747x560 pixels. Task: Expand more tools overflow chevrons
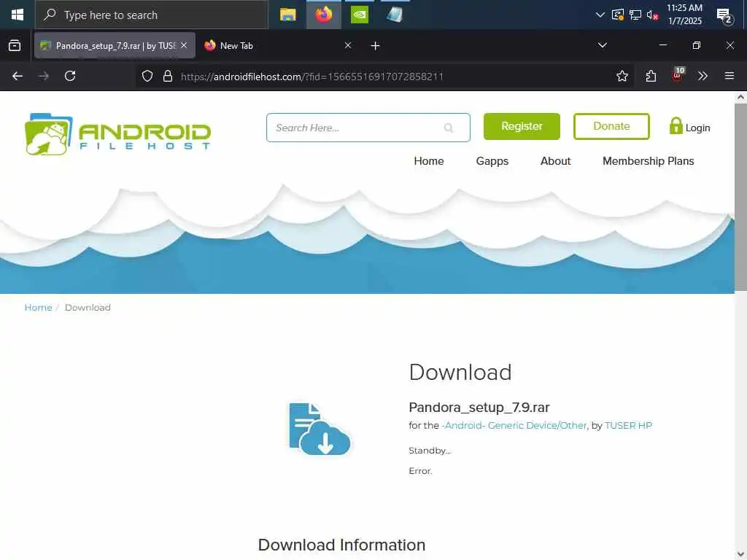pos(703,76)
